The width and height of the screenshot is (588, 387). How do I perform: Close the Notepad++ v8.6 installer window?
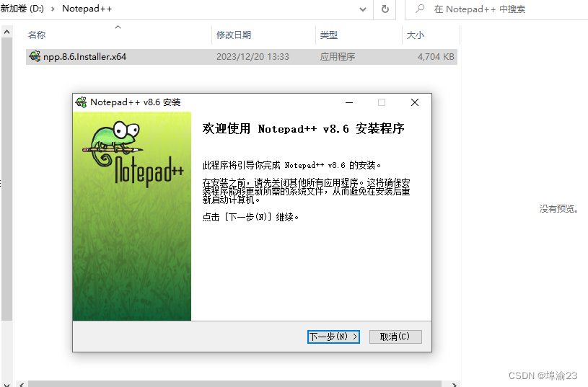tap(414, 102)
